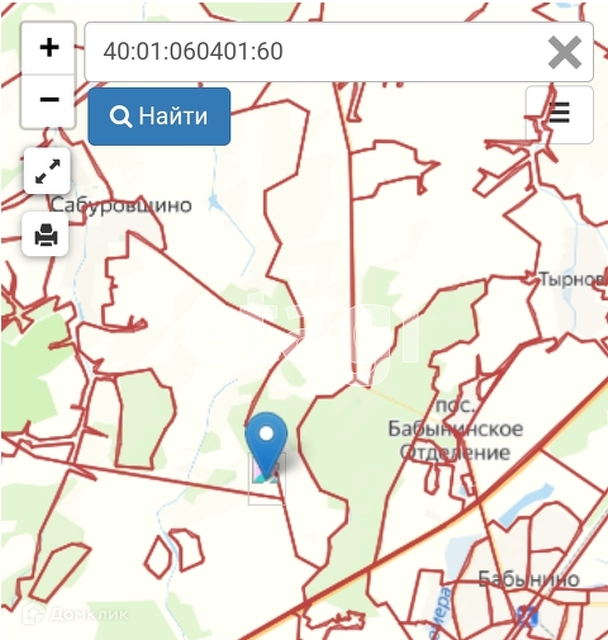This screenshot has width=608, height=640.
Task: Click the blue Найти search button
Action: tap(159, 116)
